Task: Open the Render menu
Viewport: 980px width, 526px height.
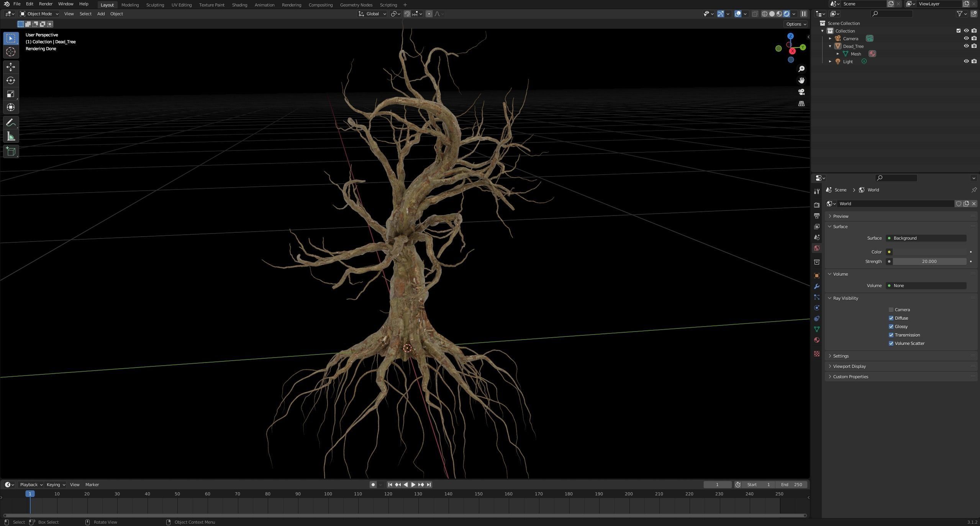Action: tap(46, 4)
